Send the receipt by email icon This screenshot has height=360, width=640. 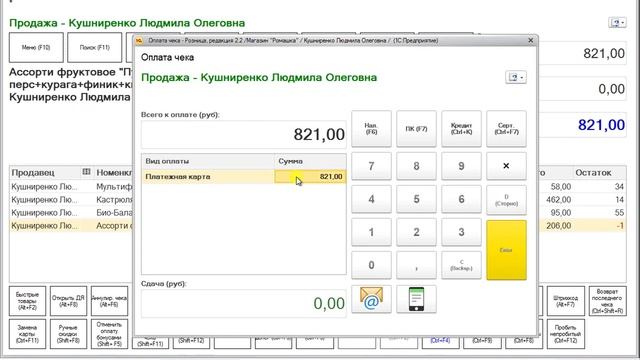click(x=371, y=299)
